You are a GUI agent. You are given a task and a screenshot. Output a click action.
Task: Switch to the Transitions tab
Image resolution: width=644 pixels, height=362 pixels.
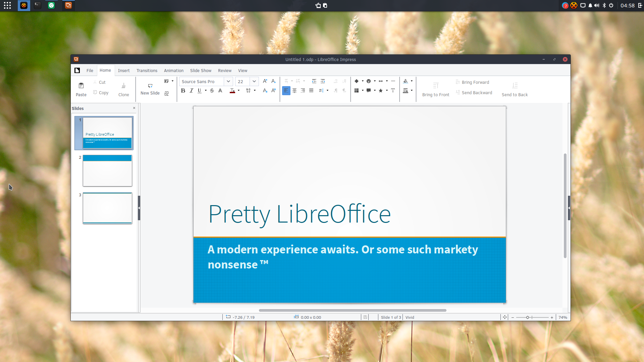coord(147,70)
